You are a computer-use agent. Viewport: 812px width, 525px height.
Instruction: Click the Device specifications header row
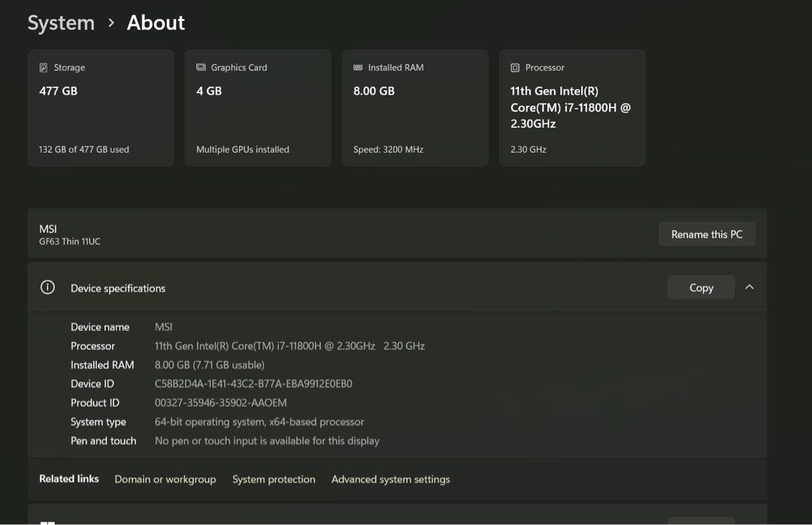[397, 287]
